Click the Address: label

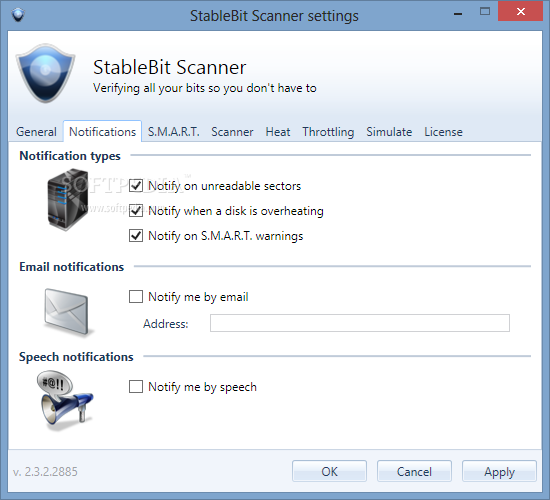pyautogui.click(x=166, y=324)
